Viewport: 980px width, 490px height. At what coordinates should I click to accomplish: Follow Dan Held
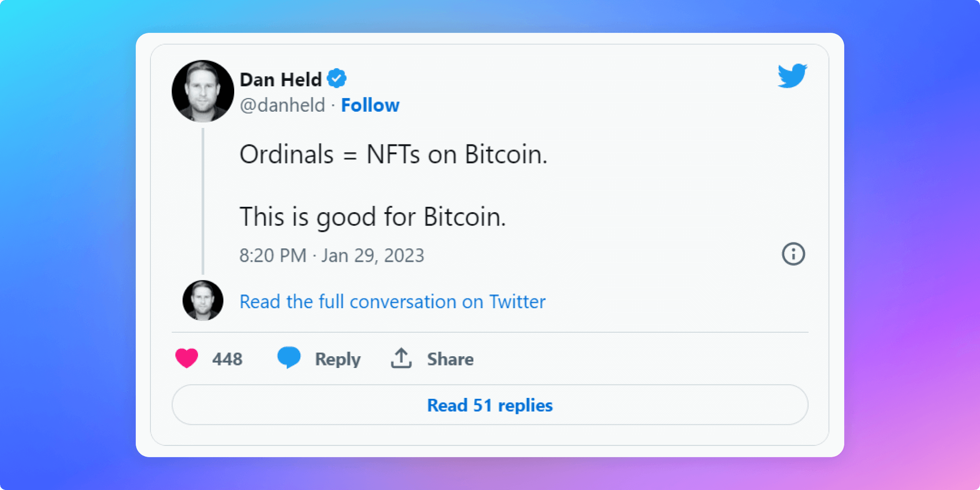point(370,105)
